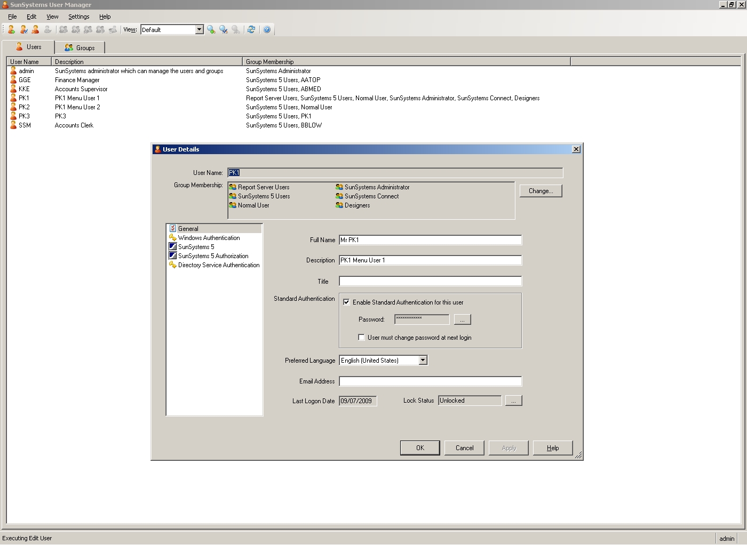
Task: Click the Full Name input field
Action: pos(430,240)
